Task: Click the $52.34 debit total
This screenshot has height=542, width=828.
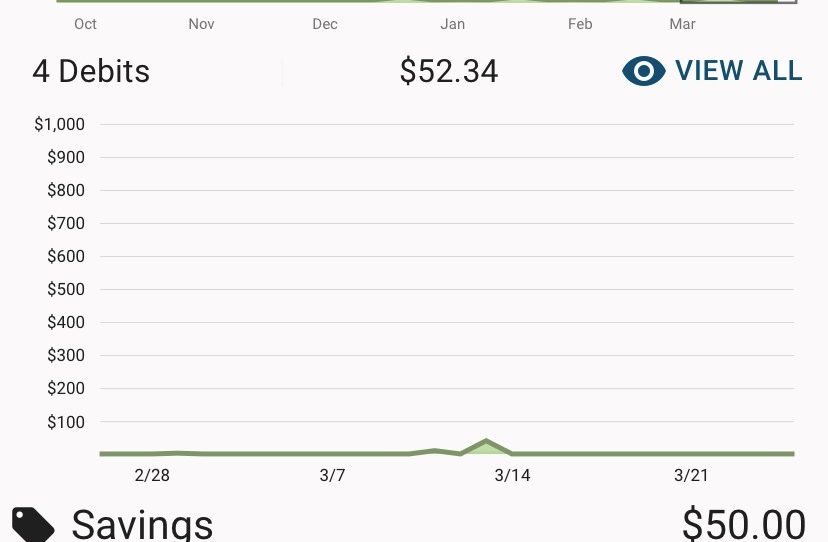Action: [x=448, y=71]
